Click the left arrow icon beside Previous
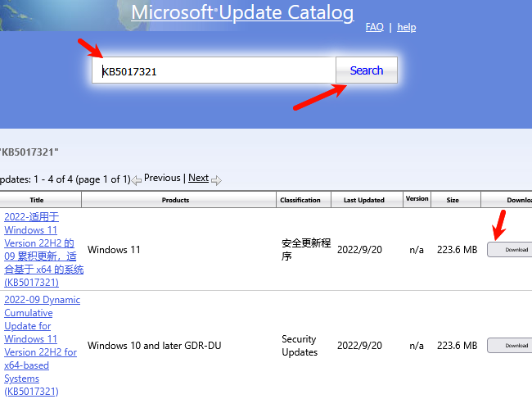532x399 pixels. 137,180
